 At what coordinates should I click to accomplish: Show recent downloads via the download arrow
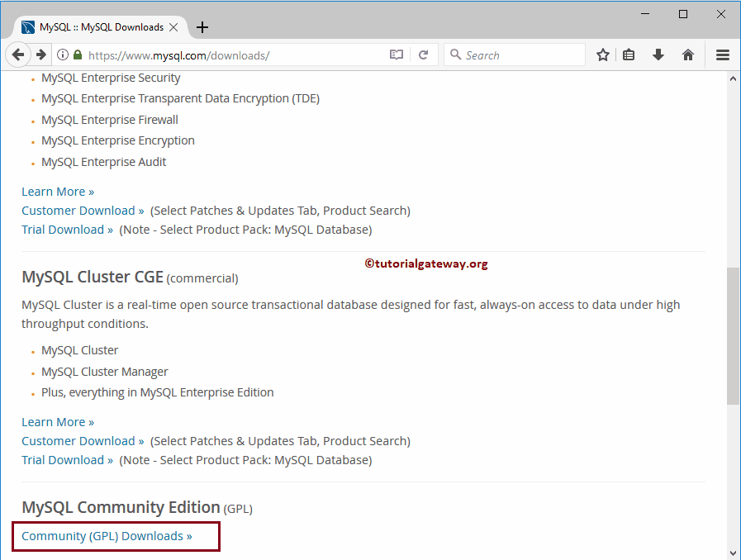click(658, 55)
